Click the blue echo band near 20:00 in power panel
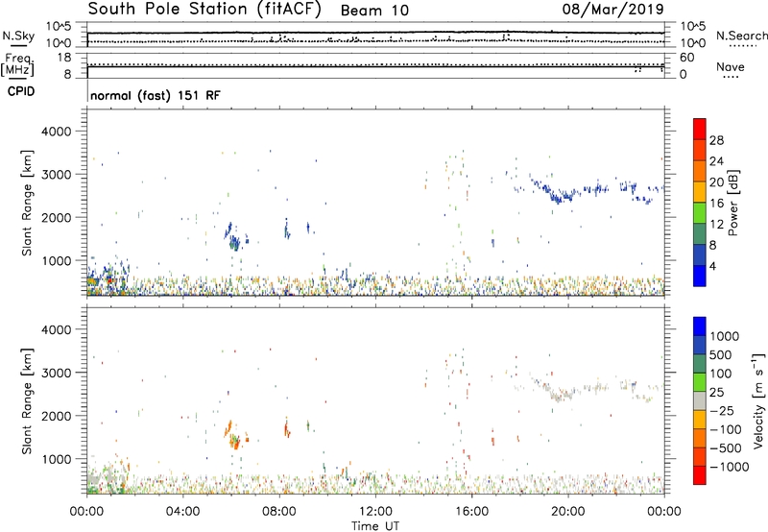 point(561,196)
